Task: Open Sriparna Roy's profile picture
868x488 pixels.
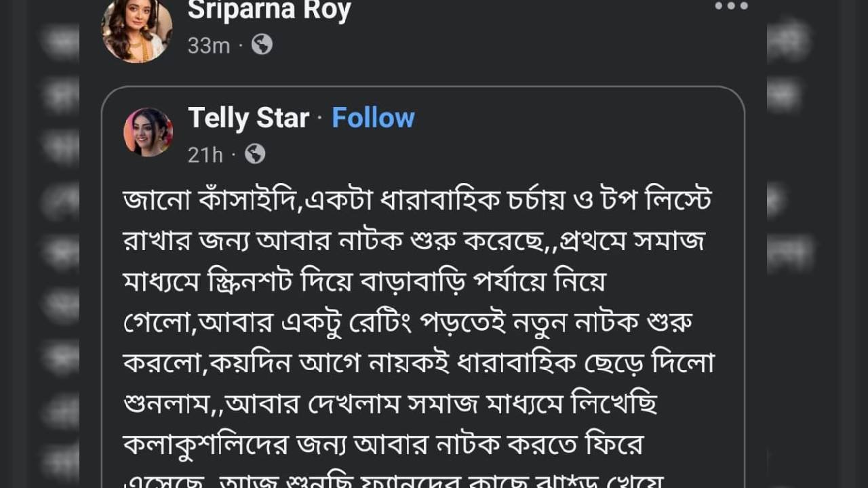Action: pos(136,30)
